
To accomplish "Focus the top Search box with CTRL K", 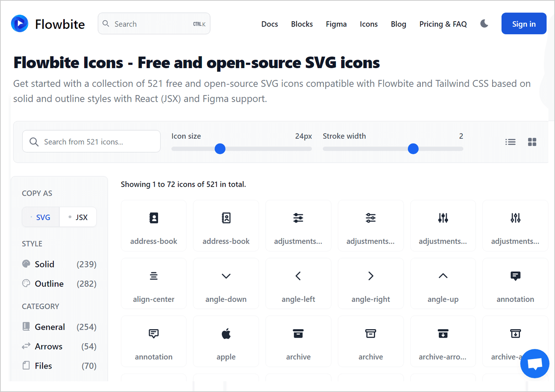I will (x=154, y=24).
